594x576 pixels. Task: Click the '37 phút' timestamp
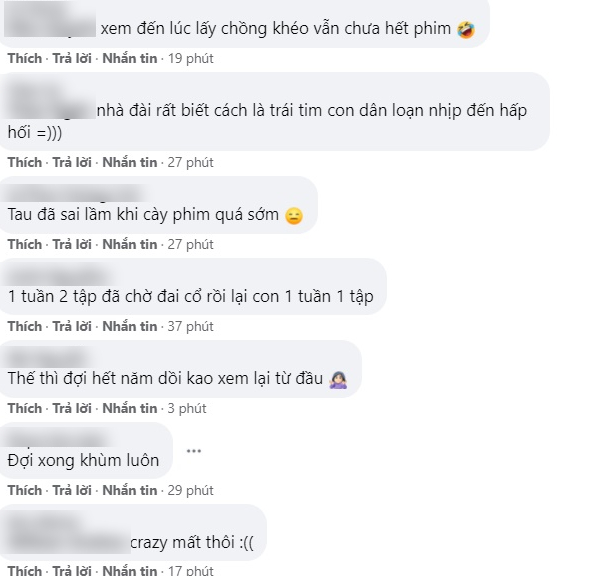[x=191, y=326]
